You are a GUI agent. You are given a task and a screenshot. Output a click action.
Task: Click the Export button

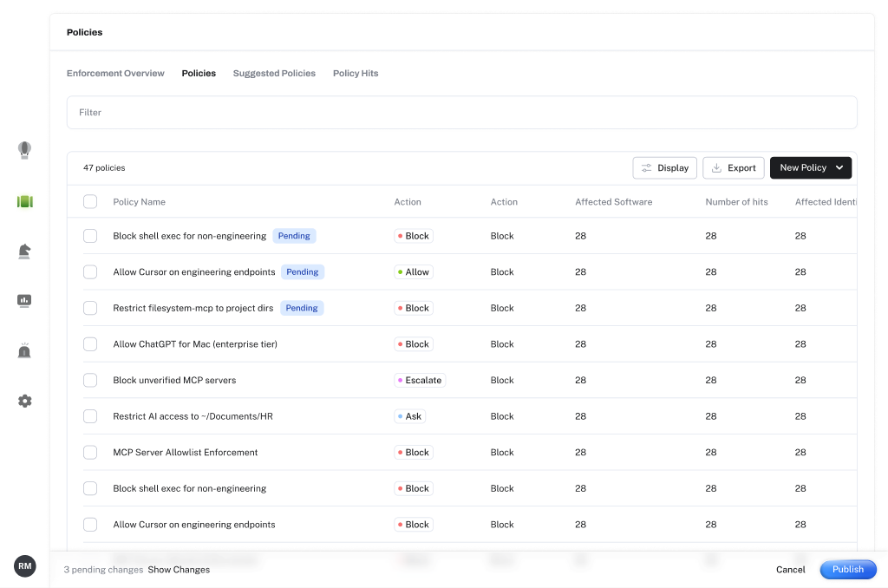(x=734, y=167)
